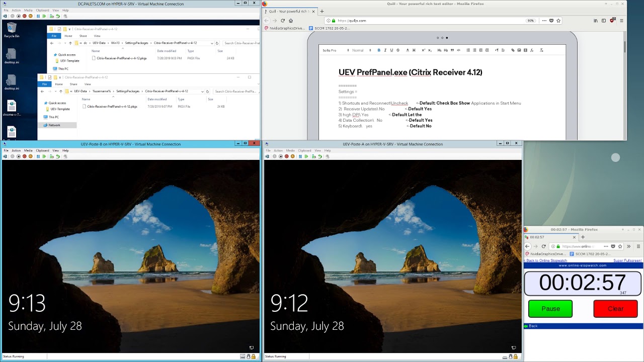Open Normal size dropdown in Quill
Screen dimensions: 644x362
point(362,50)
